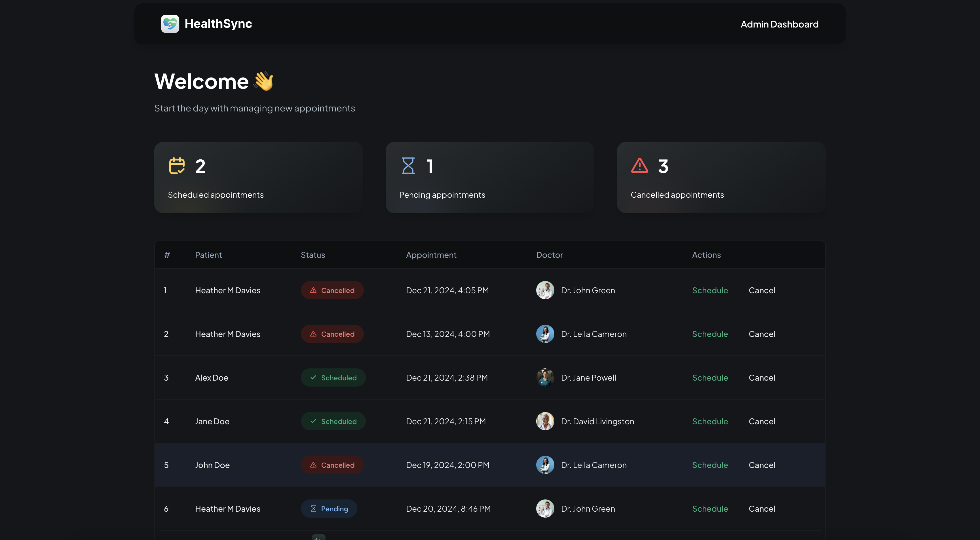Click Pending status badge in row 6
980x540 pixels.
pyautogui.click(x=329, y=509)
